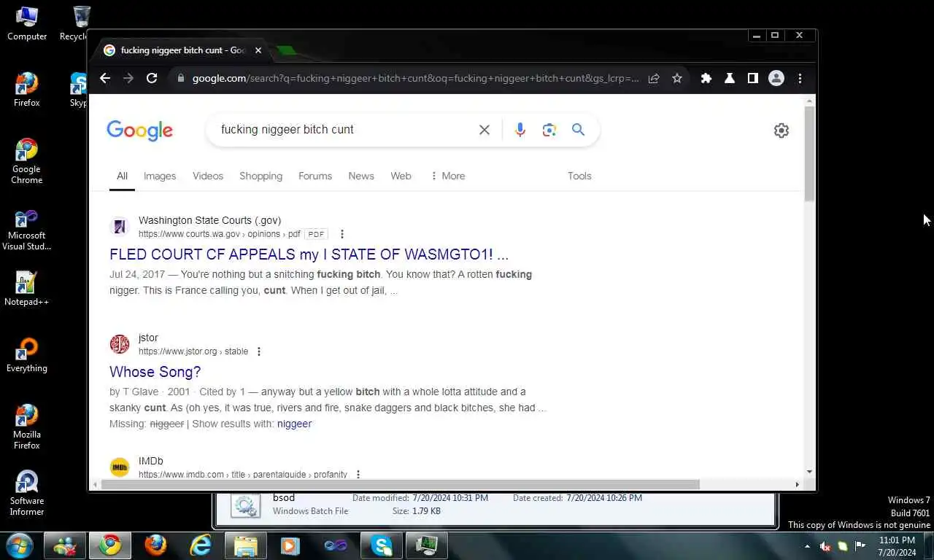This screenshot has width=934, height=560.
Task: Submit search with the magnifier icon
Action: point(578,129)
